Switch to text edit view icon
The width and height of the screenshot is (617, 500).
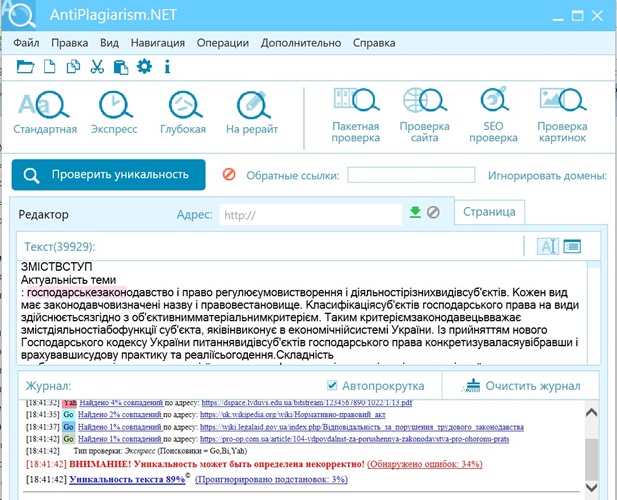[548, 246]
